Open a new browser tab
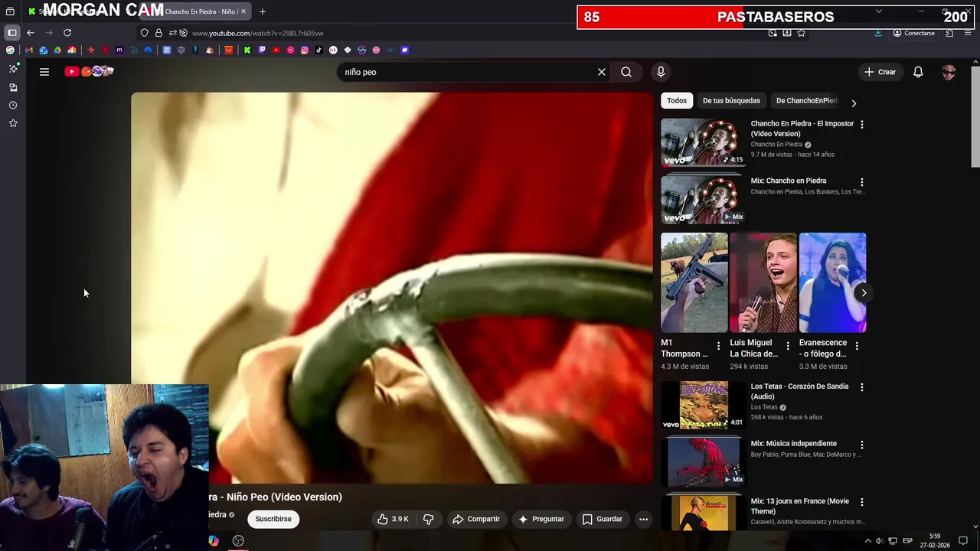This screenshot has height=551, width=980. (262, 11)
